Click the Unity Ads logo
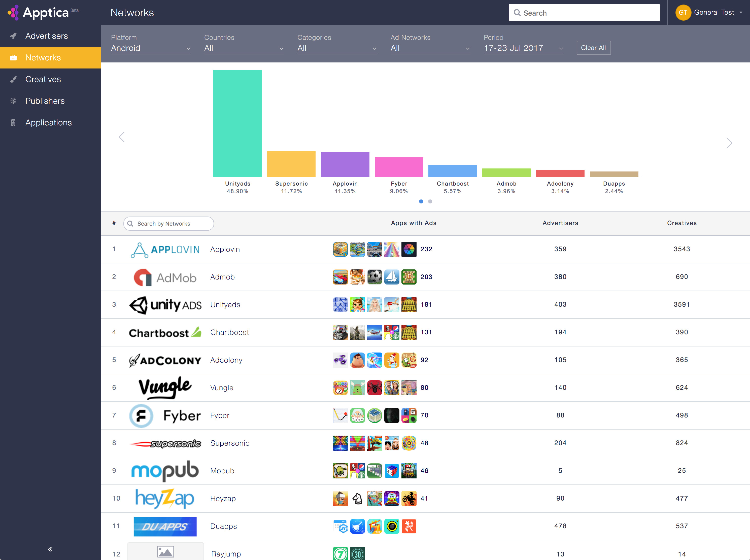 [165, 305]
